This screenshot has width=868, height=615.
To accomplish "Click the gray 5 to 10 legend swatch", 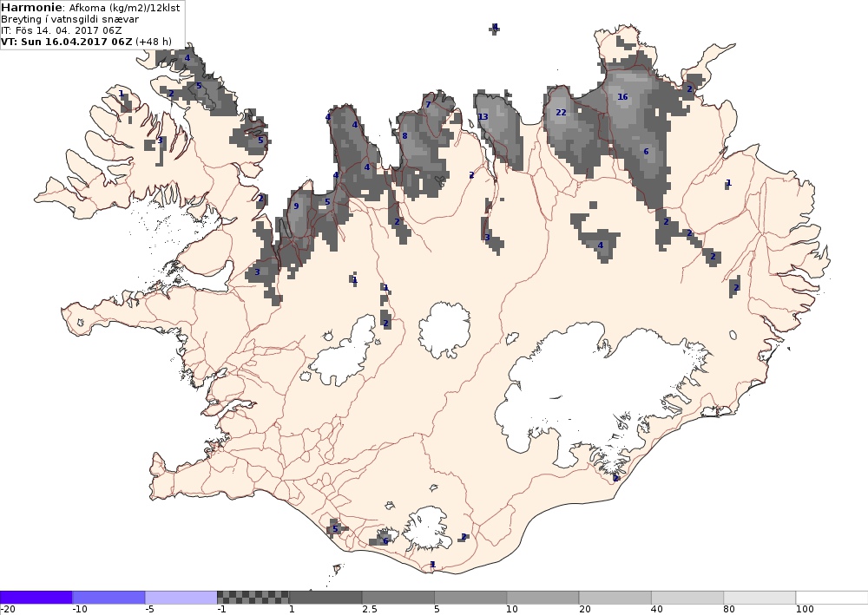I will (x=470, y=598).
